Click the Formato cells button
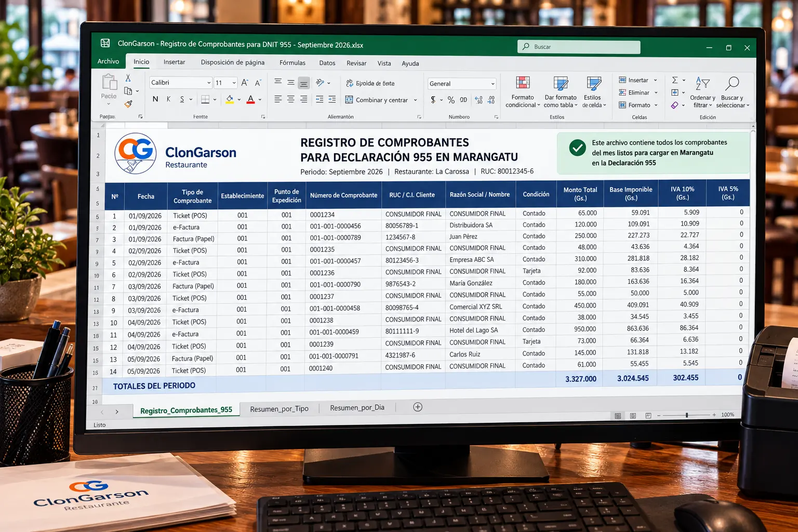 click(638, 105)
